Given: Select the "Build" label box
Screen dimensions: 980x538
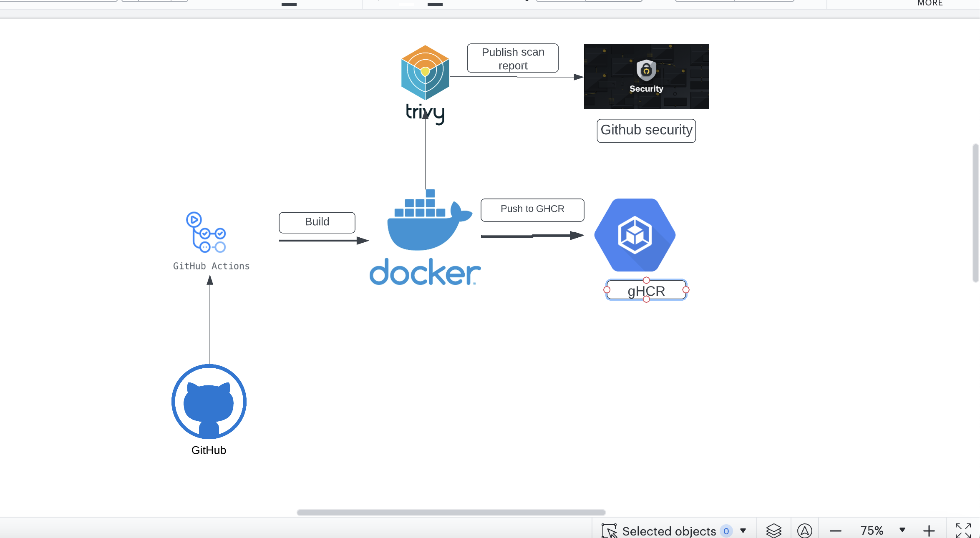Looking at the screenshot, I should click(317, 222).
